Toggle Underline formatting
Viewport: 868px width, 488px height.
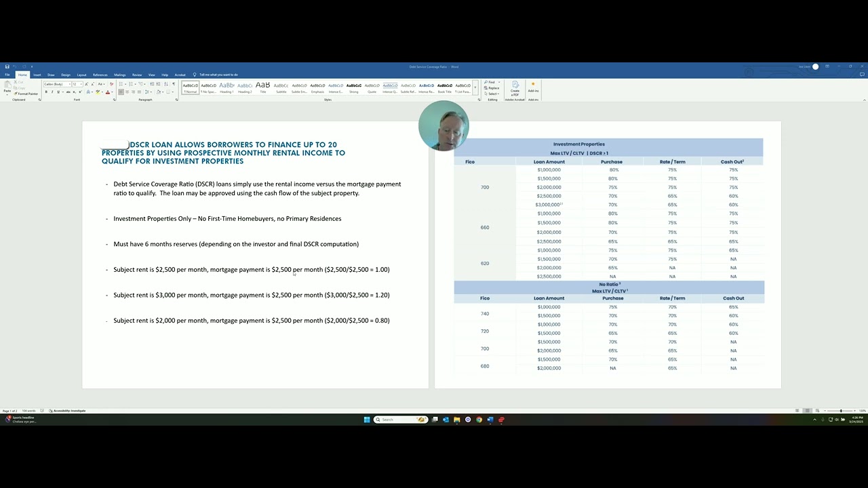(x=58, y=91)
